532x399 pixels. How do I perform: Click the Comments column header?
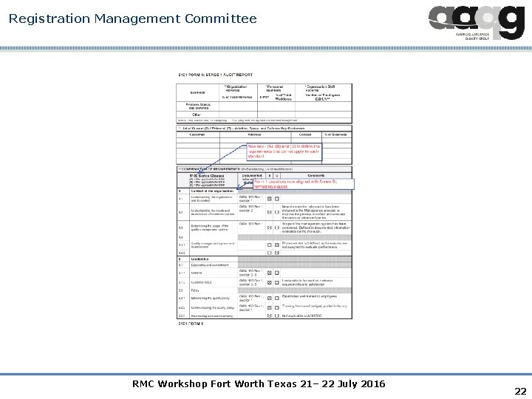pos(316,176)
